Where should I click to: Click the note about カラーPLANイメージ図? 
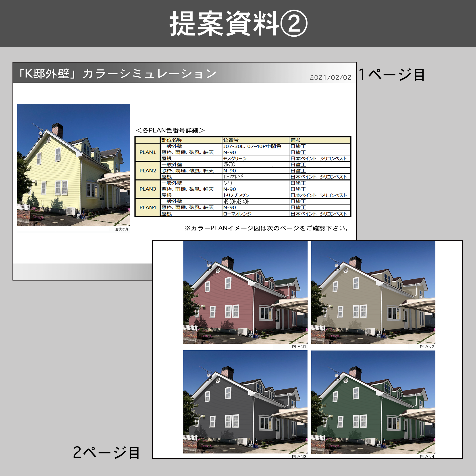click(267, 228)
